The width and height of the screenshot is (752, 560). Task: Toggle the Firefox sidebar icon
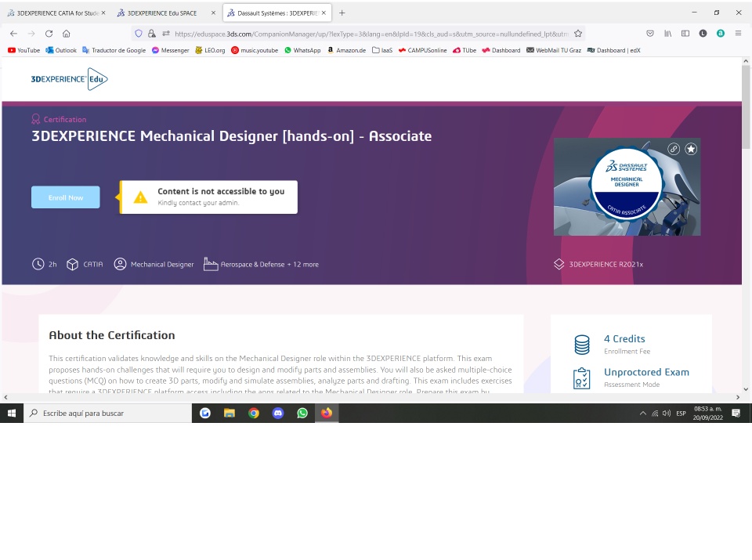point(685,34)
